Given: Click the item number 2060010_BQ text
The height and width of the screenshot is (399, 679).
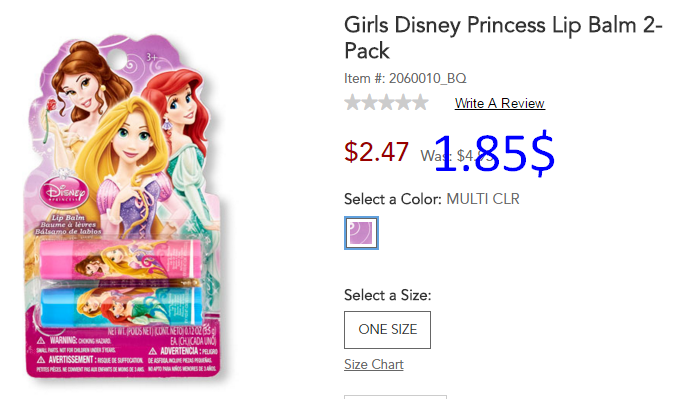Looking at the screenshot, I should 405,78.
